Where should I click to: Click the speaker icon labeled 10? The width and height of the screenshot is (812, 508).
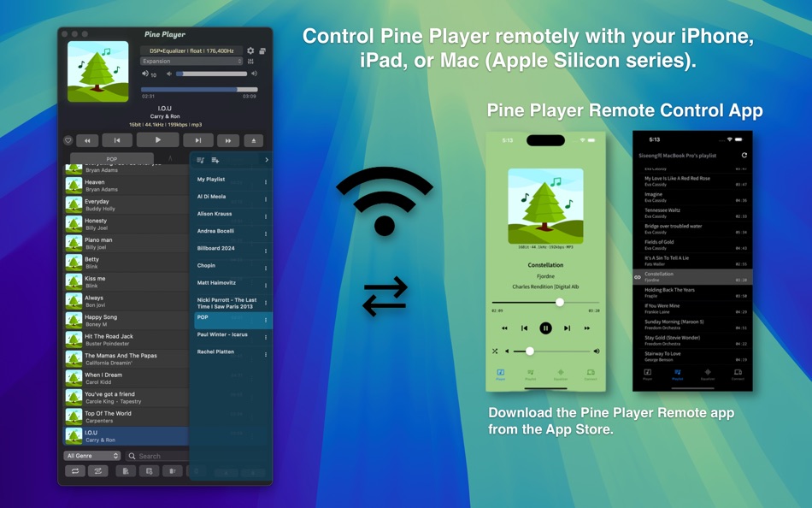pyautogui.click(x=145, y=74)
